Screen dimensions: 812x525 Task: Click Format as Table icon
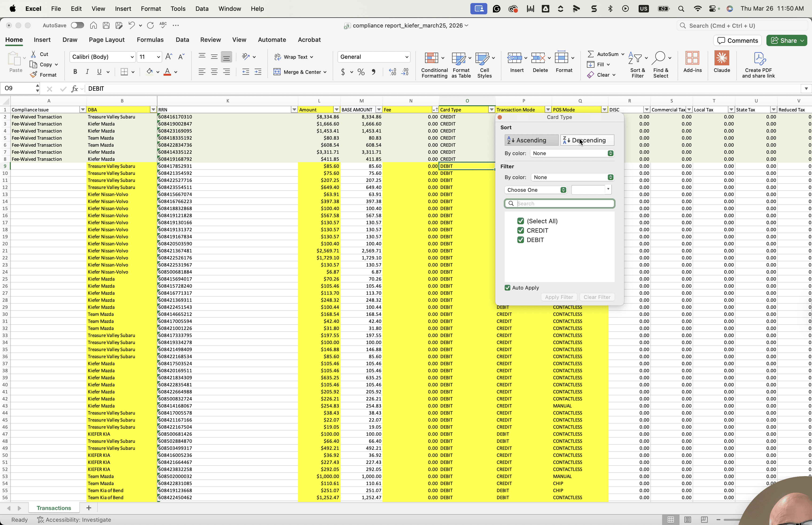[461, 65]
